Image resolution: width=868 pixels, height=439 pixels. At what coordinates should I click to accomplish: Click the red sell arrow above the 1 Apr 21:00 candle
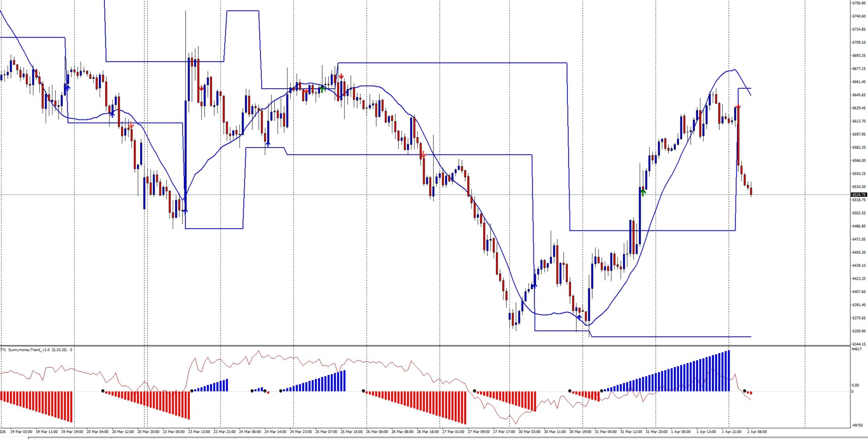pos(738,107)
